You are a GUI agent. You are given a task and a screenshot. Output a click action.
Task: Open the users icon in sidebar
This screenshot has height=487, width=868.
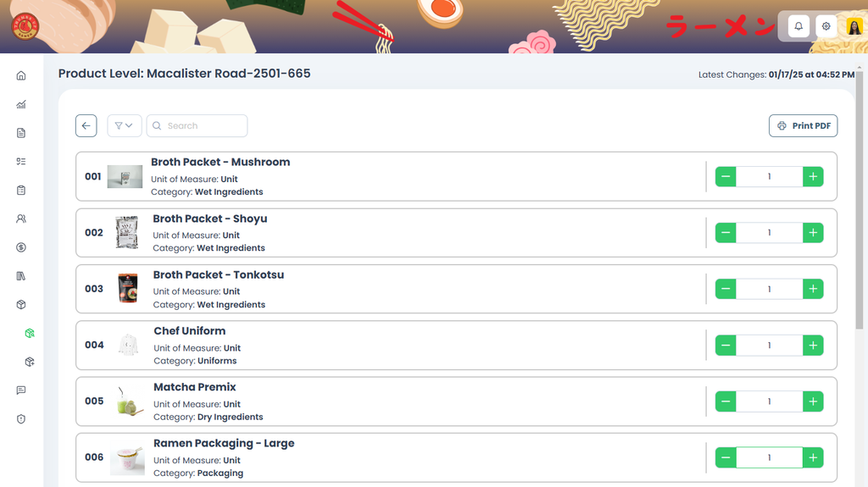tap(21, 219)
